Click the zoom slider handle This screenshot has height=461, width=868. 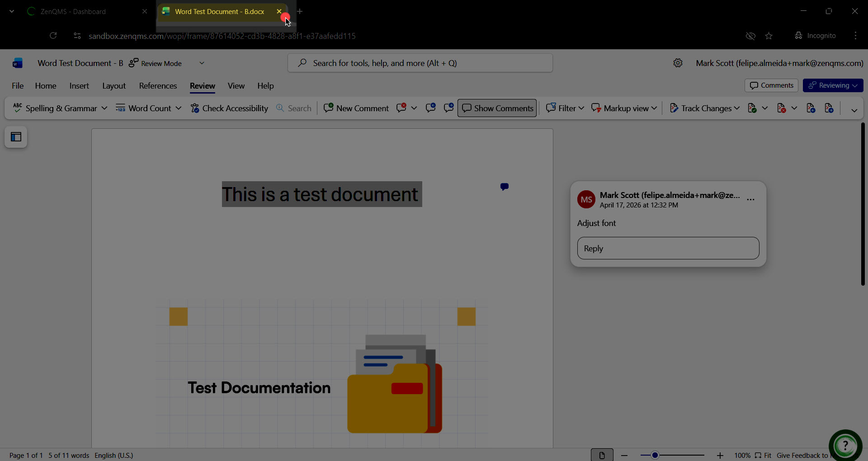pos(655,455)
